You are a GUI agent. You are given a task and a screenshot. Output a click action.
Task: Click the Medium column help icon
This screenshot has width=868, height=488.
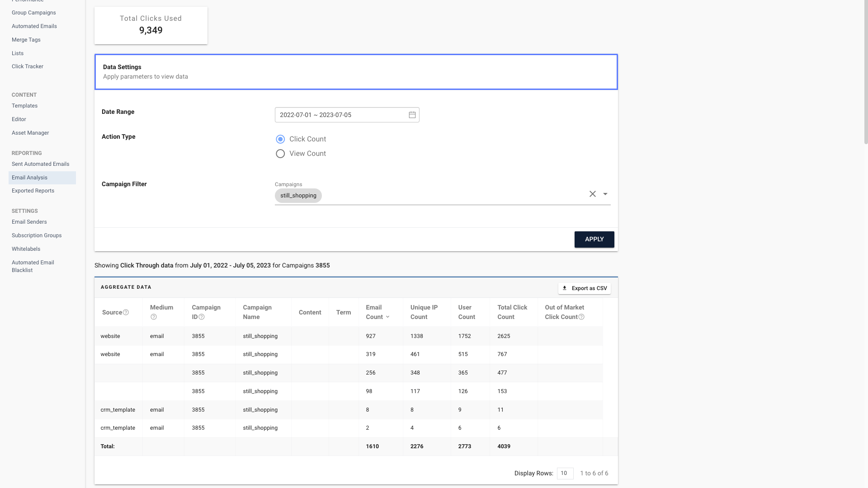[x=154, y=317]
